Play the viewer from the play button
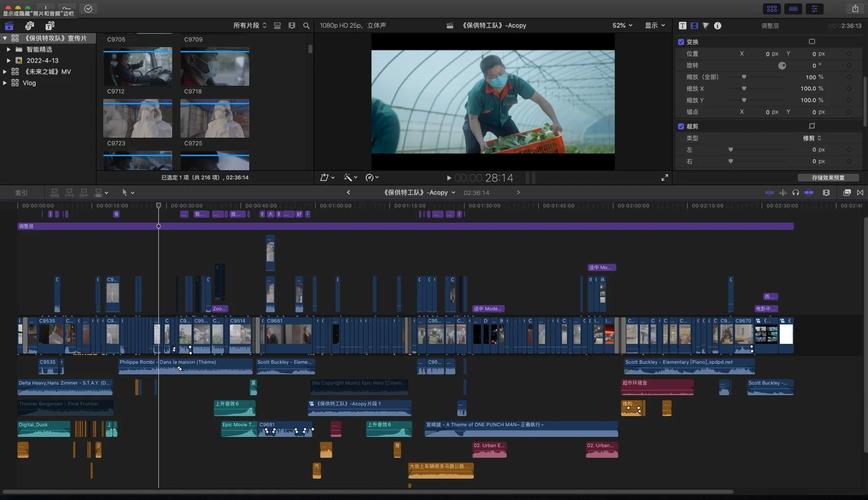868x500 pixels. coord(449,178)
